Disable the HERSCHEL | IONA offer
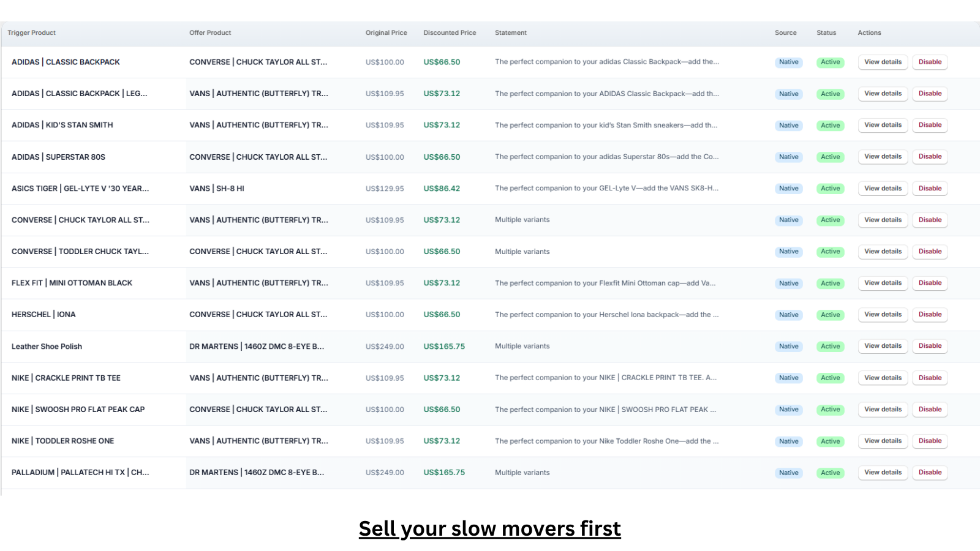 930,315
